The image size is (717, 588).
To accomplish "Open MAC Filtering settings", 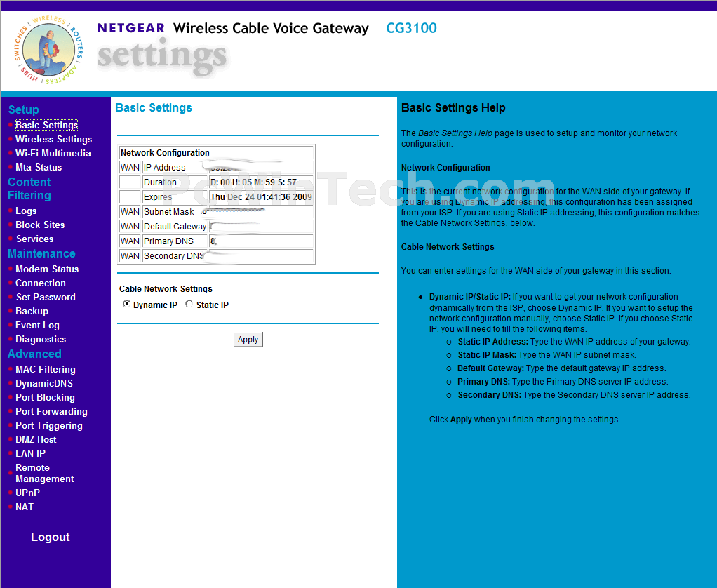I will point(46,370).
